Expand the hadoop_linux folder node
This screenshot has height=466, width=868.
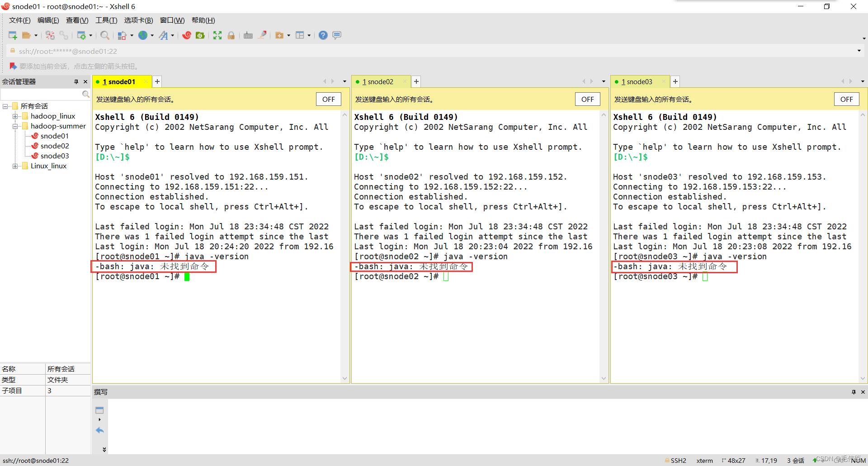tap(15, 116)
